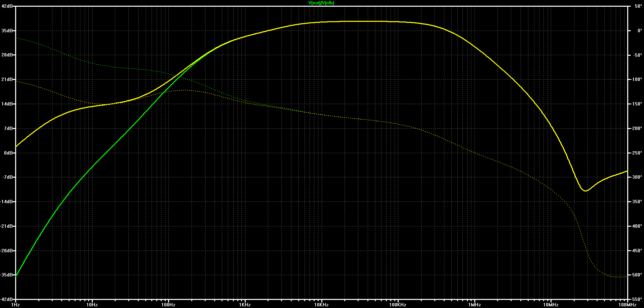Select the -42dB magnitude axis label
644x308 pixels.
[7, 299]
